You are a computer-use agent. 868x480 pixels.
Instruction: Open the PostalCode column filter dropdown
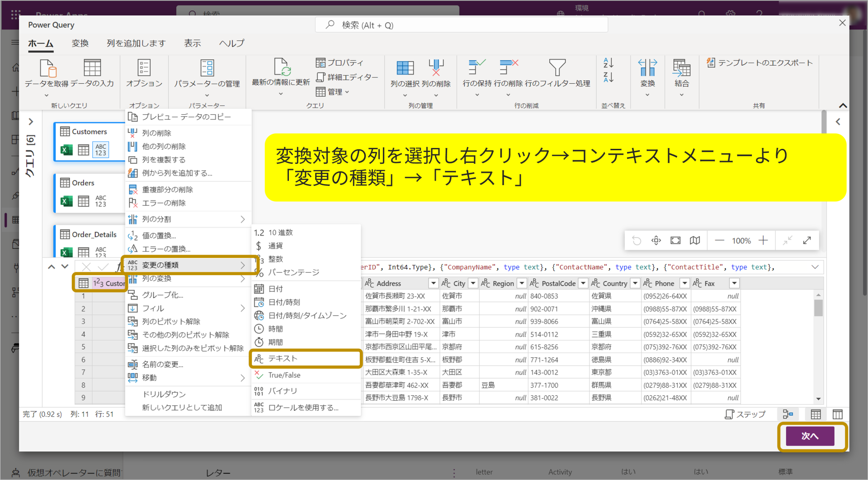click(x=583, y=283)
